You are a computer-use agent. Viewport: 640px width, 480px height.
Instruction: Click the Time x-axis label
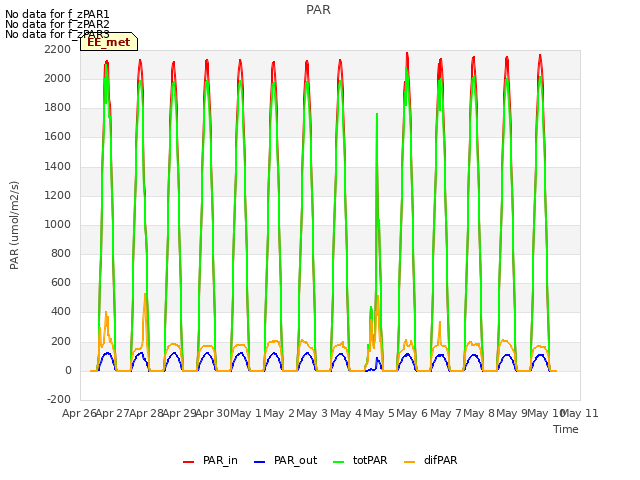(566, 429)
